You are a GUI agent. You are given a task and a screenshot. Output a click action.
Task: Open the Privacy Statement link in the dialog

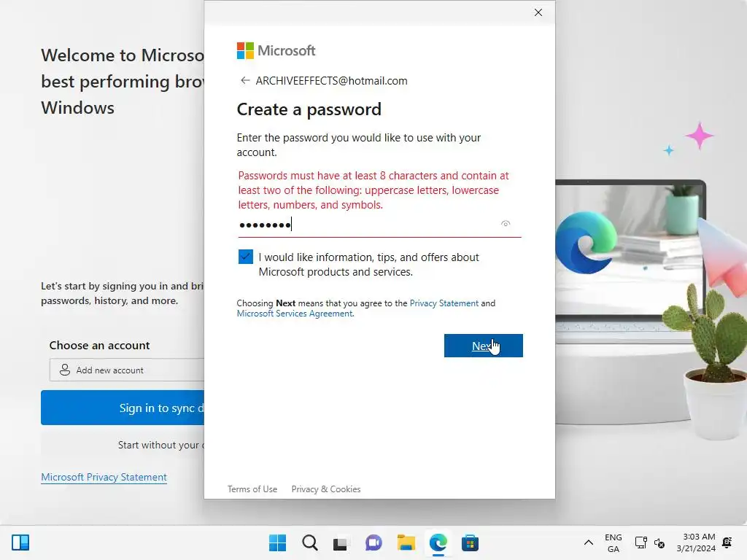point(444,303)
